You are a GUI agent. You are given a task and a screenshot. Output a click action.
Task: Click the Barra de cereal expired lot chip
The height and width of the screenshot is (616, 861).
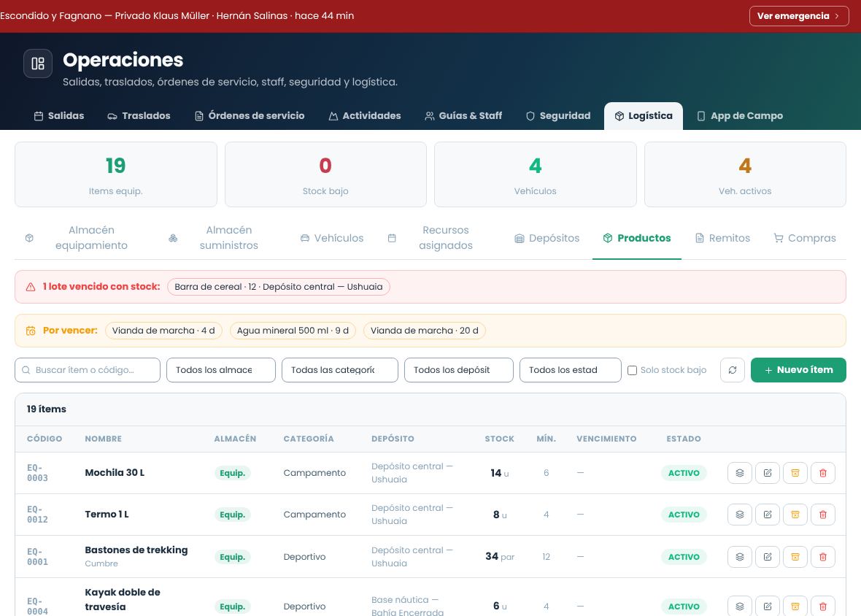(x=279, y=287)
